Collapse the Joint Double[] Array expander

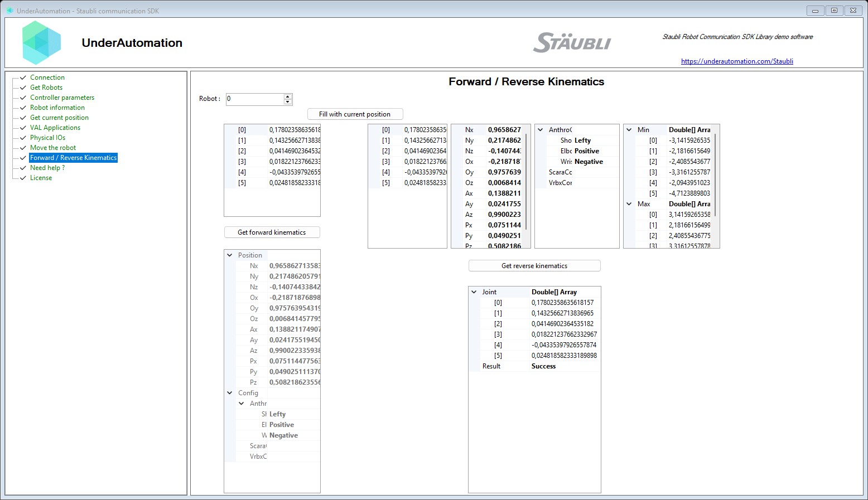tap(475, 292)
